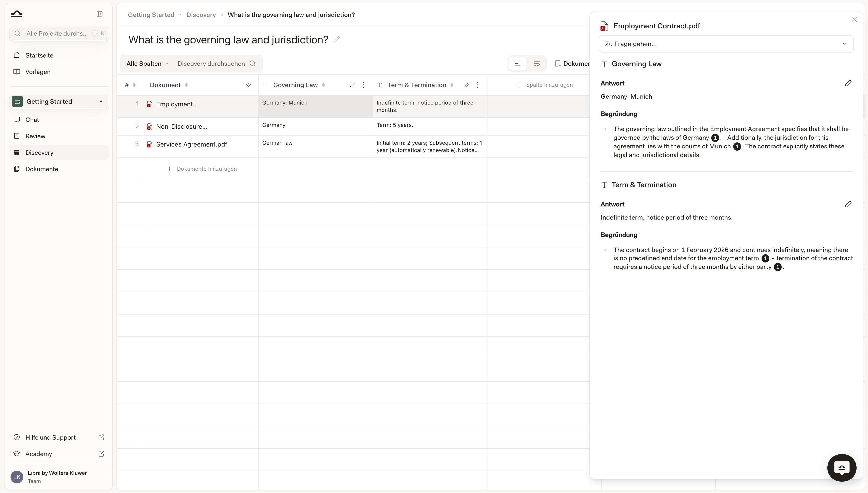Open Hilfe und Support link
This screenshot has width=868, height=493.
[x=59, y=438]
